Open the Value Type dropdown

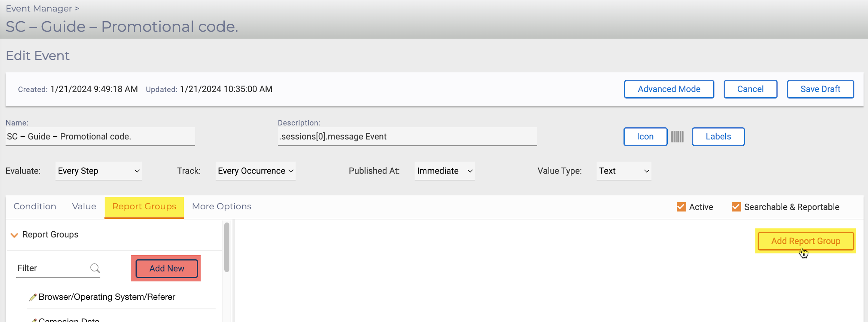tap(624, 171)
